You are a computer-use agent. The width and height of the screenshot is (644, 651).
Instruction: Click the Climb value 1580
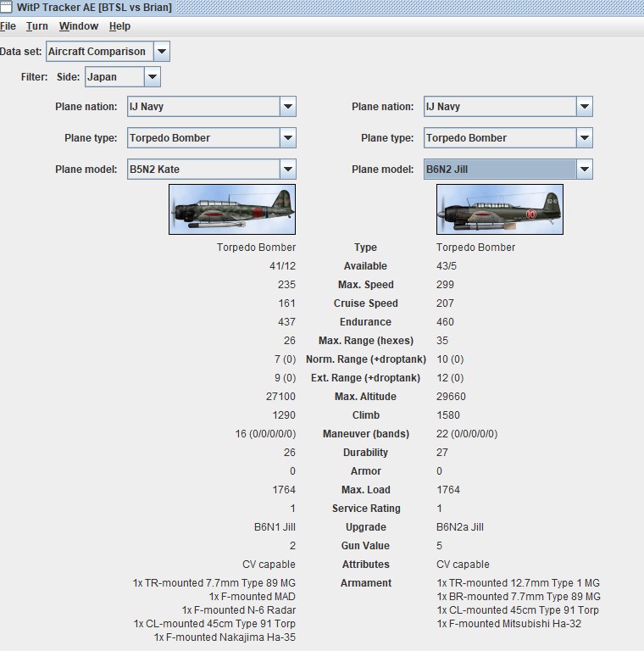(x=448, y=415)
